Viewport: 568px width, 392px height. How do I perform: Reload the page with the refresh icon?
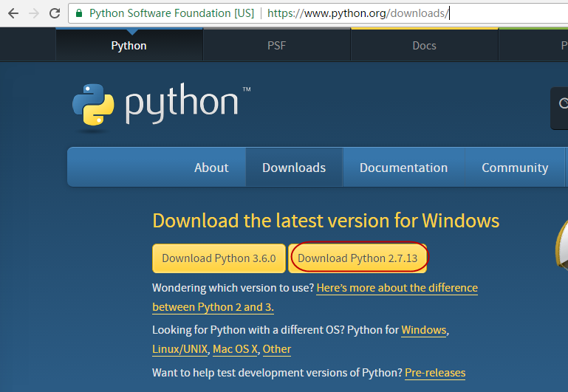coord(55,13)
